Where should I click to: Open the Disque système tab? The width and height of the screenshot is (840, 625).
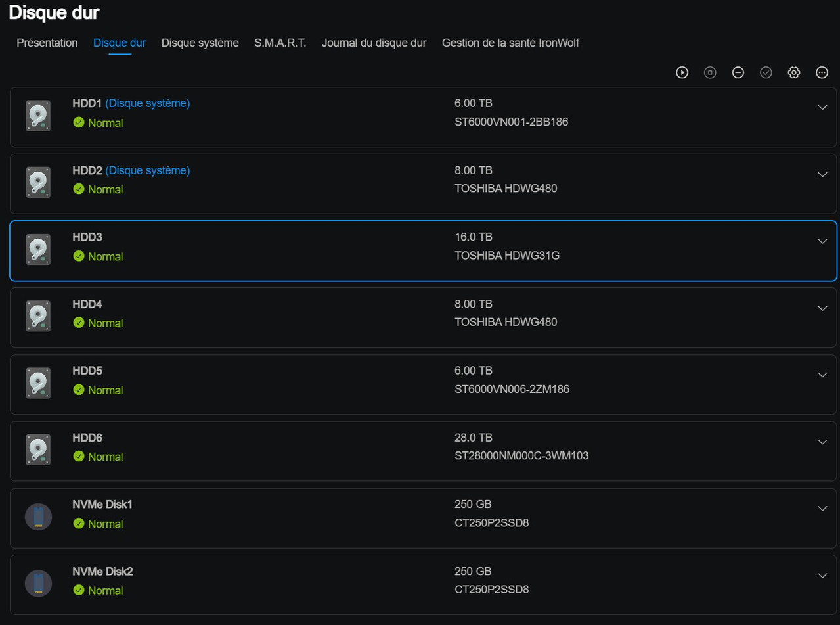tap(200, 43)
